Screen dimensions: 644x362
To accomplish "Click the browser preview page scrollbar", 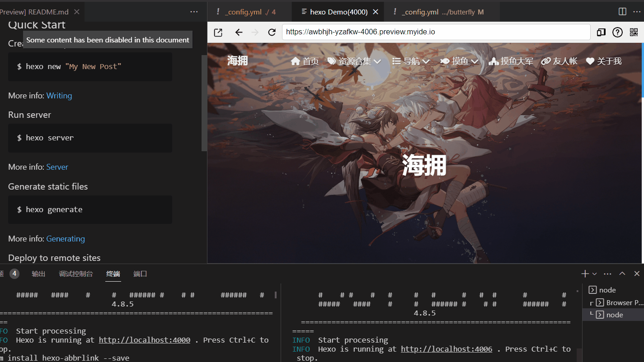I will pyautogui.click(x=643, y=70).
